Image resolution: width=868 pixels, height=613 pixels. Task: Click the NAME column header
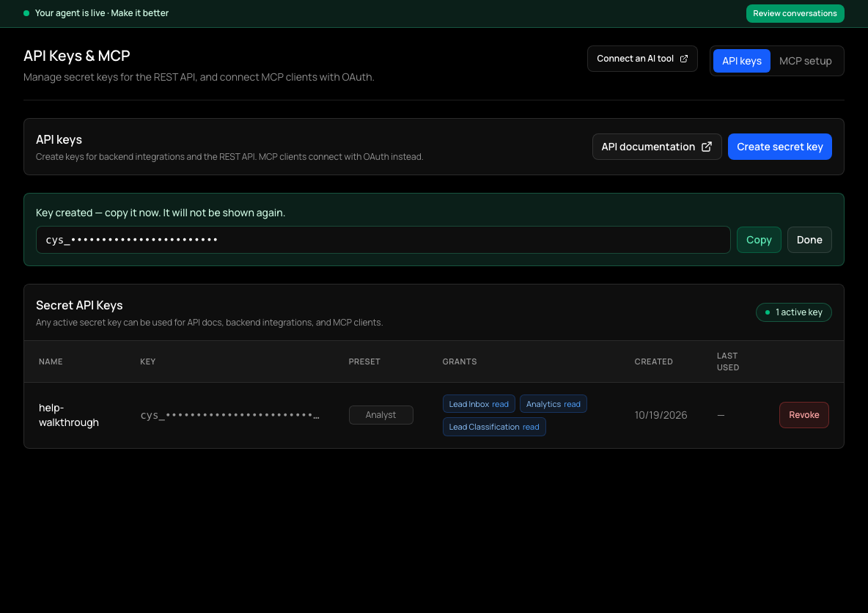(x=51, y=361)
